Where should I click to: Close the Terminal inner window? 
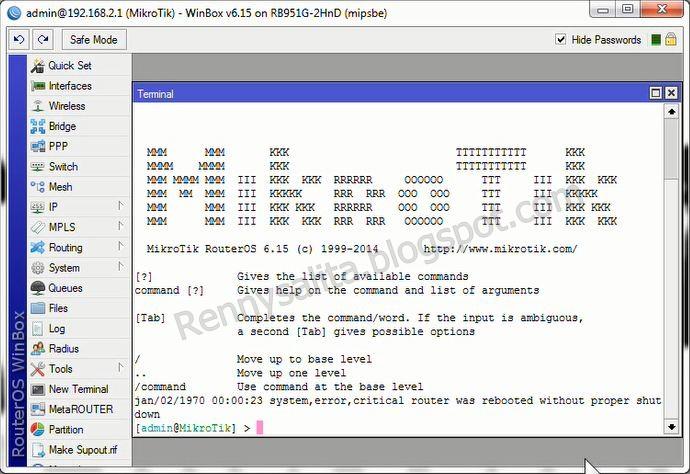click(671, 93)
